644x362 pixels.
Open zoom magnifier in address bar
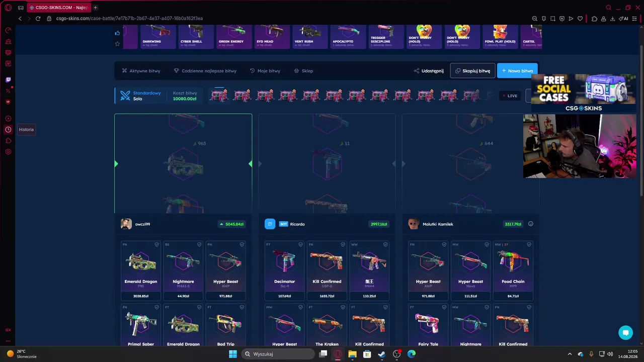[x=535, y=19]
